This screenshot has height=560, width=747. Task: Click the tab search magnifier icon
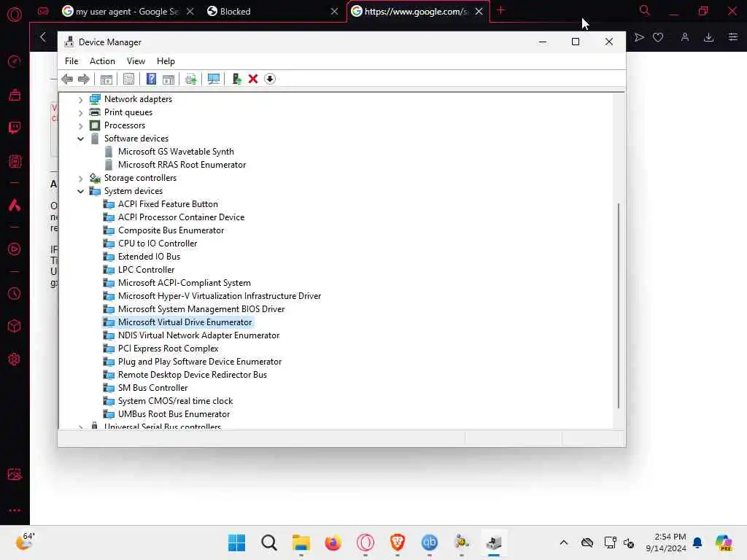tap(644, 10)
